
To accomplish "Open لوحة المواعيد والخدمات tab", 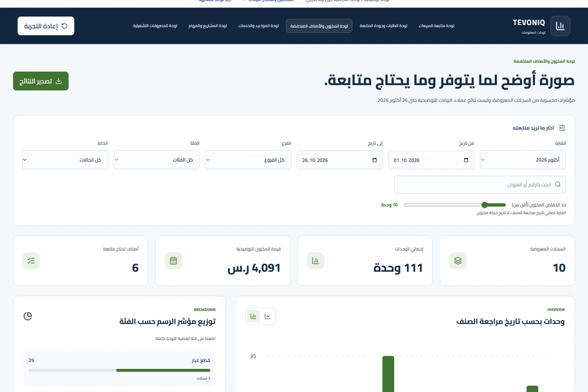I will pyautogui.click(x=258, y=26).
